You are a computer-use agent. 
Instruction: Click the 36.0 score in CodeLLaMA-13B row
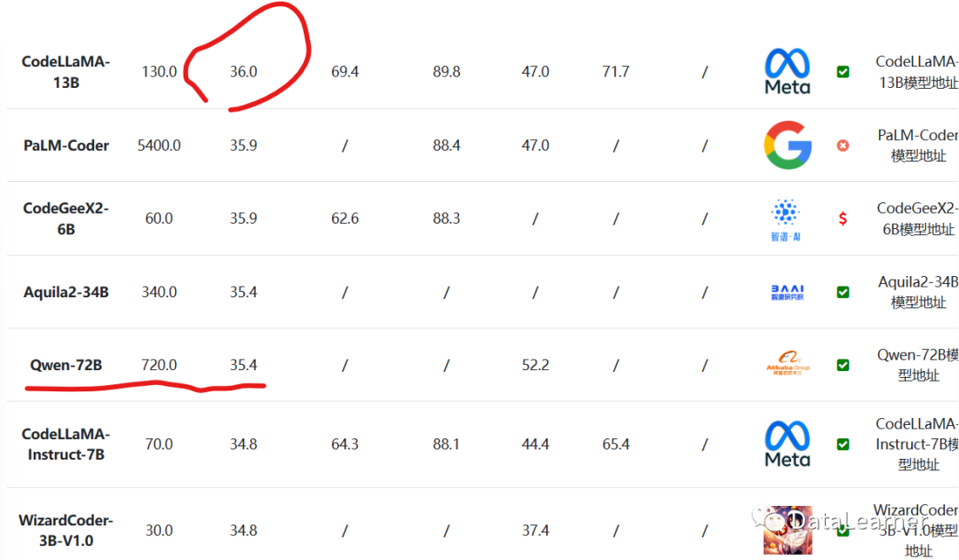tap(243, 72)
